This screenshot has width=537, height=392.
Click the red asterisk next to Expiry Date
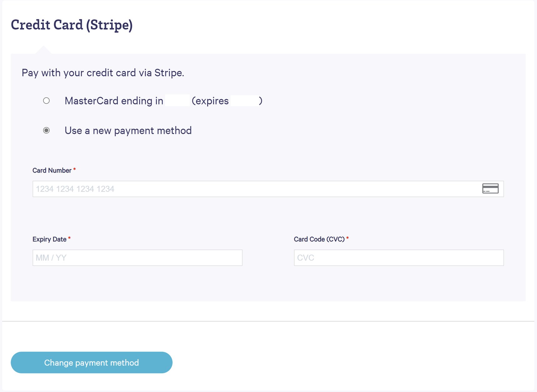click(69, 238)
